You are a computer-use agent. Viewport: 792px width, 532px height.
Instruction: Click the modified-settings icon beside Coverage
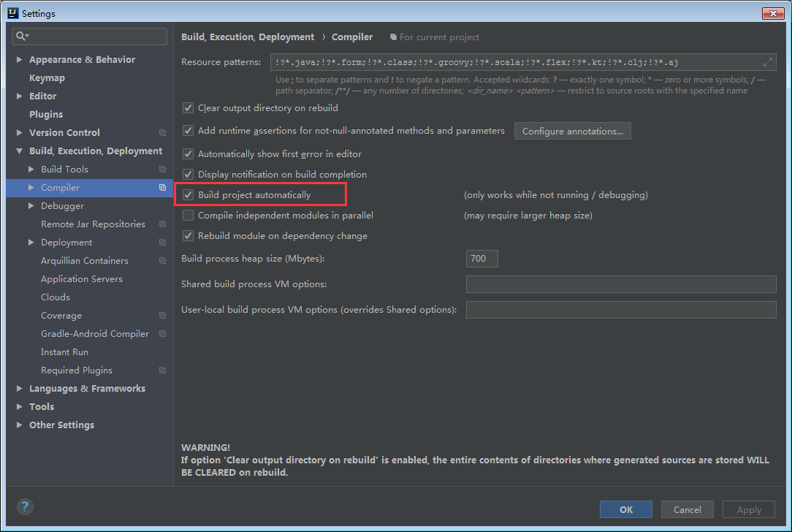pyautogui.click(x=161, y=315)
